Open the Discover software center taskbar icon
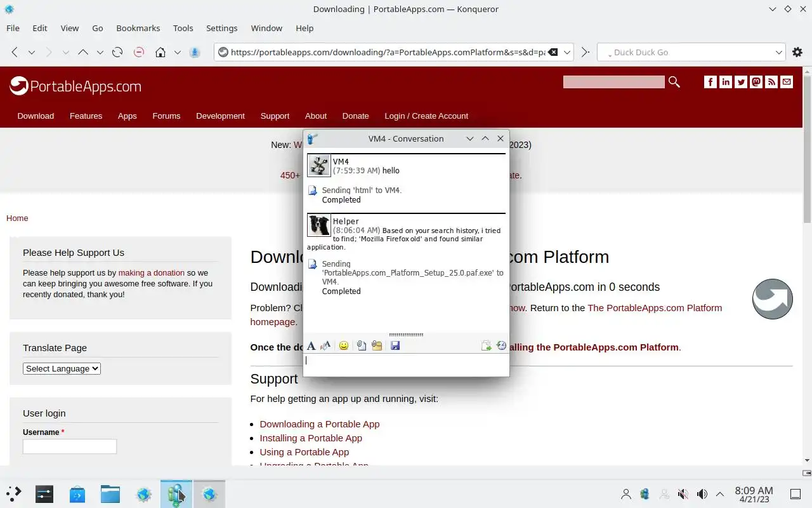Screen dimensions: 812x508 click(x=77, y=494)
